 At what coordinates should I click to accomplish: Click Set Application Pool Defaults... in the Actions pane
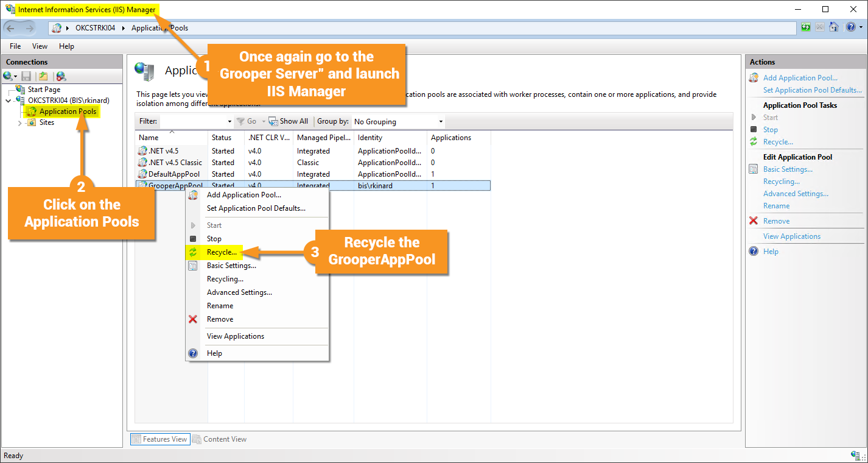[x=813, y=90]
